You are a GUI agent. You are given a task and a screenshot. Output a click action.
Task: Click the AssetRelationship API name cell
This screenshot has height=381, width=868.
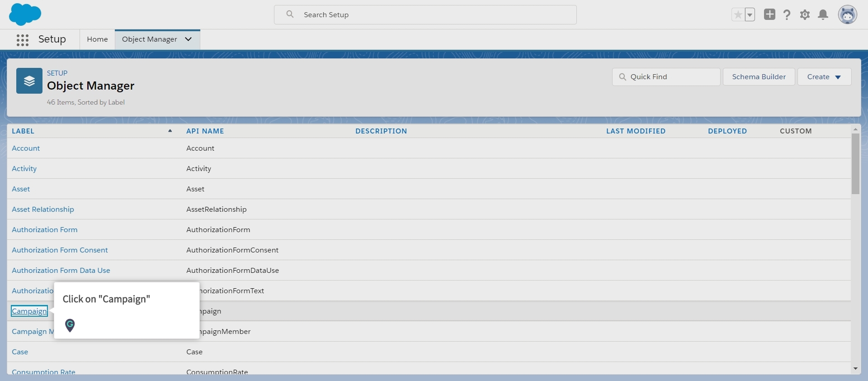tap(217, 210)
